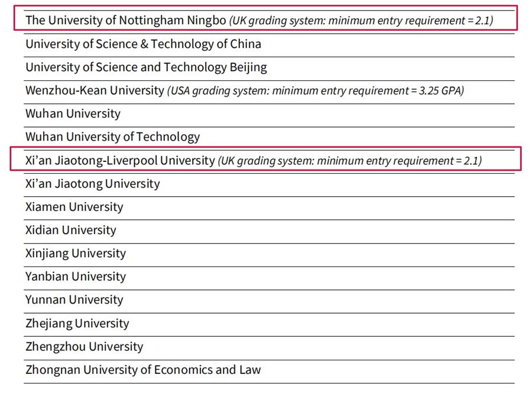532x397 pixels.
Task: Select Zhongnan University of Economics and Law
Action: (x=143, y=370)
